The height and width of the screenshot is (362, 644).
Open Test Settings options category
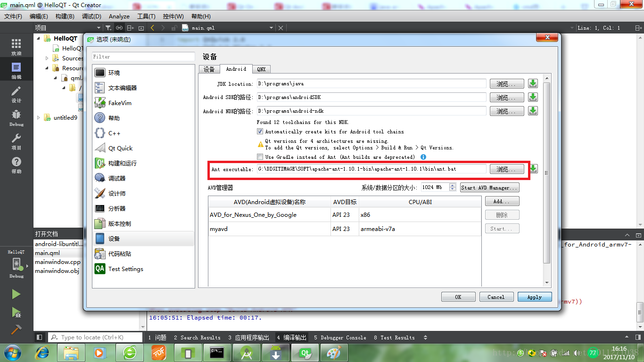tap(143, 269)
